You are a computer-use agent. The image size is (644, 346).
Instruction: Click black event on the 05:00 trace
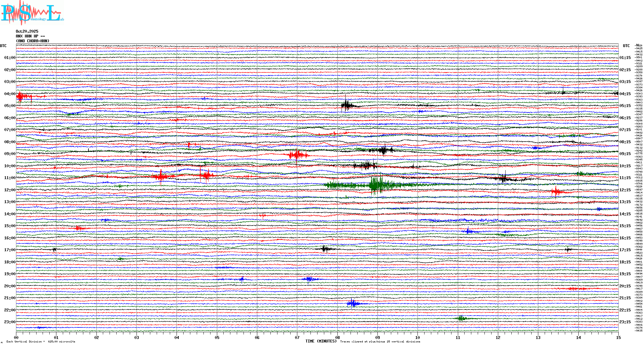pos(347,105)
